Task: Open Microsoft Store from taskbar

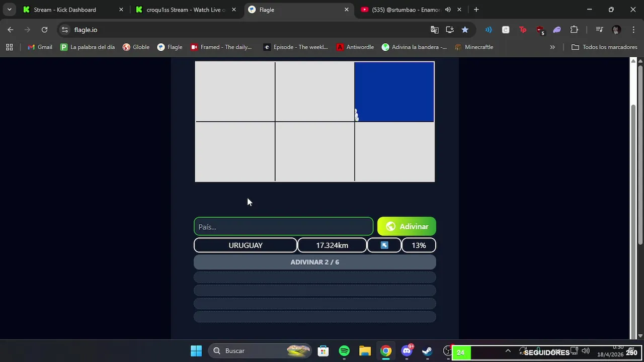Action: 323,350
